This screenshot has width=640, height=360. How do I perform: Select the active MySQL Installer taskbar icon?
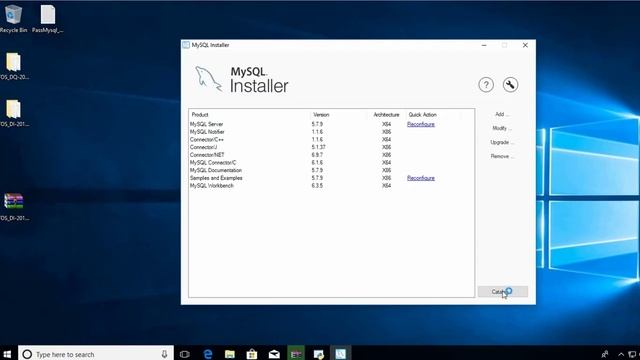[340, 354]
